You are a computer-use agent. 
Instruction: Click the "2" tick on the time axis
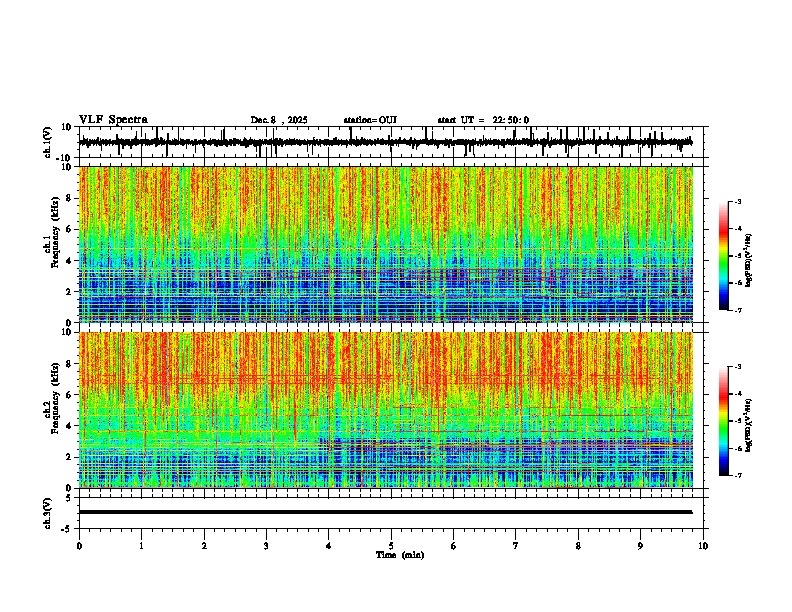[x=204, y=546]
